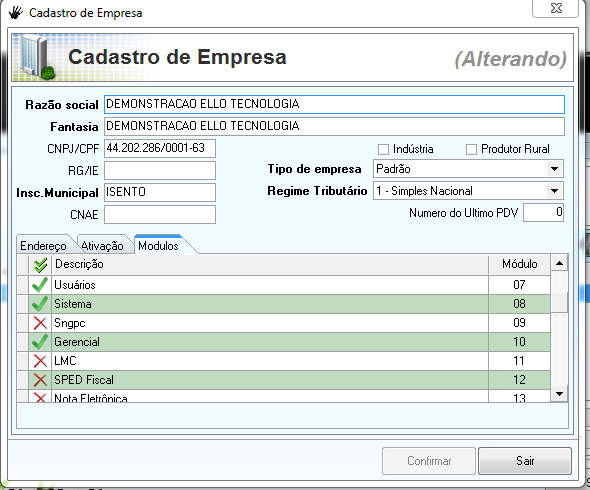
Task: Select the row selector beside Sistema
Action: tap(23, 304)
